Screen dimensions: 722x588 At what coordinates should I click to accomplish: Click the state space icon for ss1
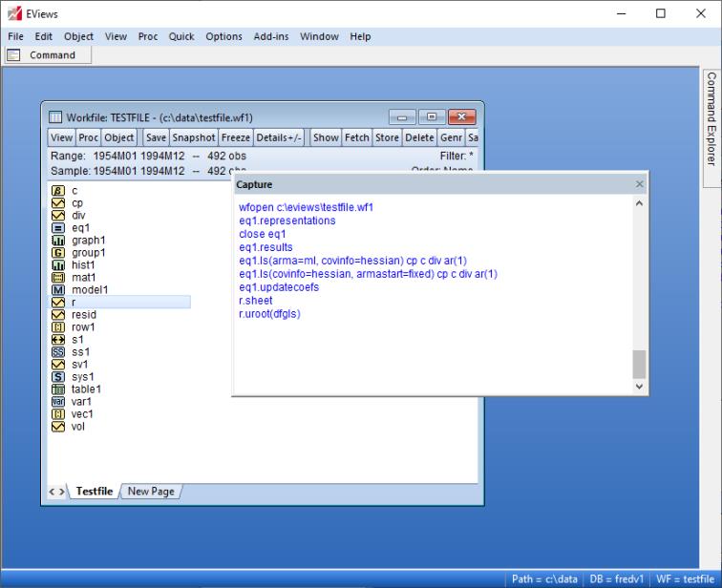[58, 352]
